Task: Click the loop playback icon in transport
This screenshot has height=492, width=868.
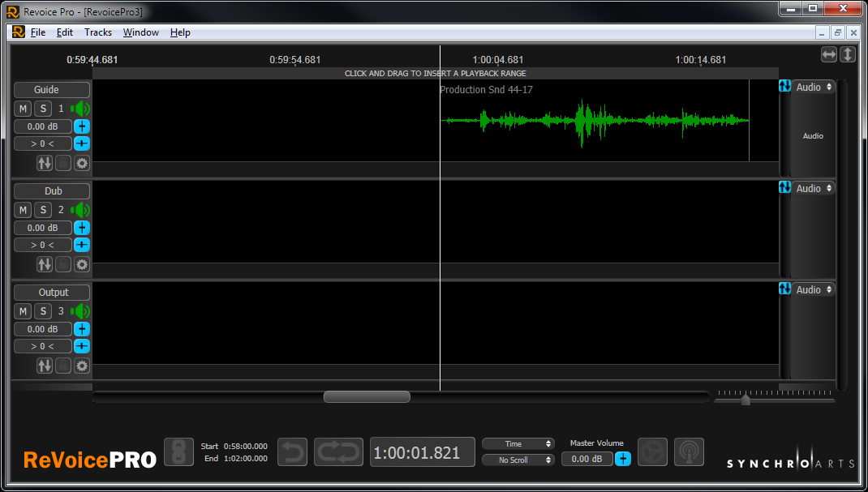Action: point(338,452)
